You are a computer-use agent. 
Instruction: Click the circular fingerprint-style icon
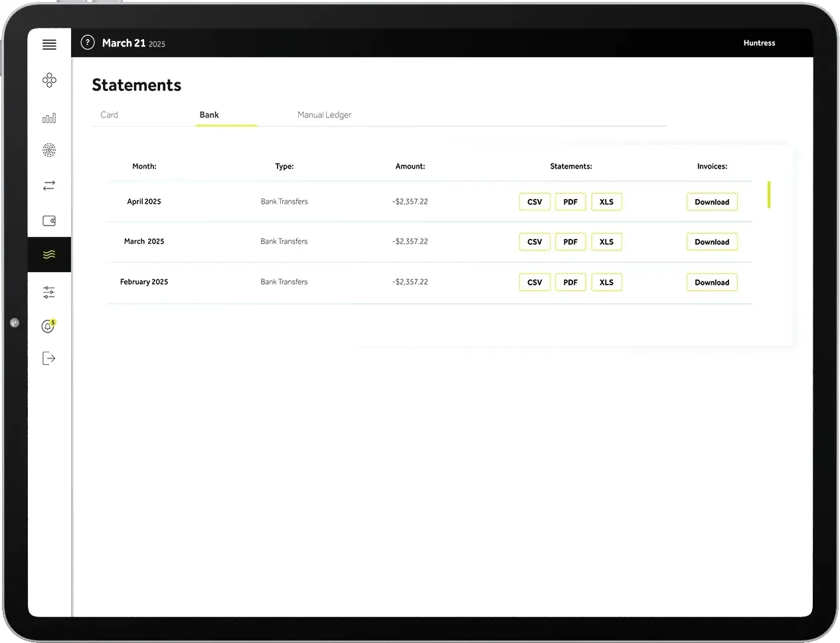pos(49,151)
